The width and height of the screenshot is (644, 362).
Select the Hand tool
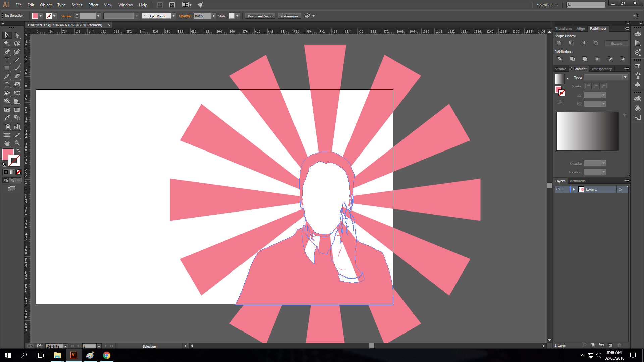click(x=7, y=143)
